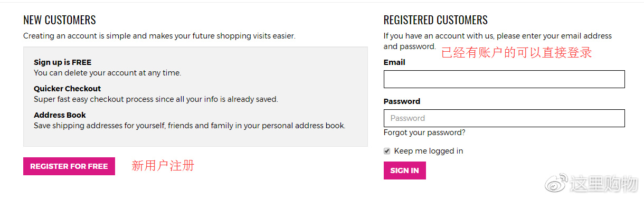
Task: Click the Quicker Checkout heading
Action: (x=68, y=89)
